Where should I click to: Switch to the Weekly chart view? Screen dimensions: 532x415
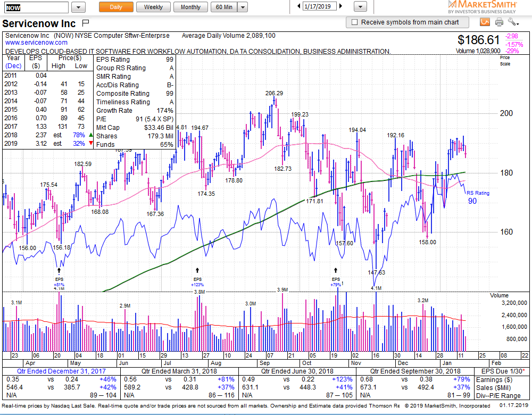click(153, 7)
